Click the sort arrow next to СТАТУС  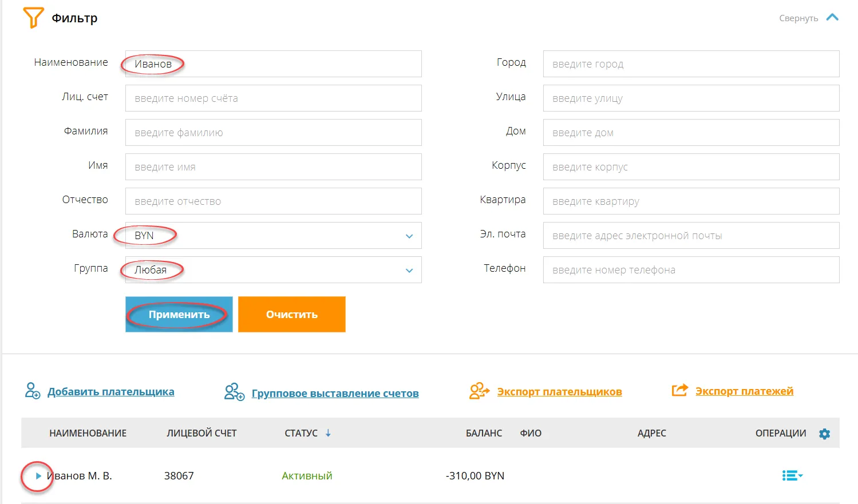pos(329,433)
